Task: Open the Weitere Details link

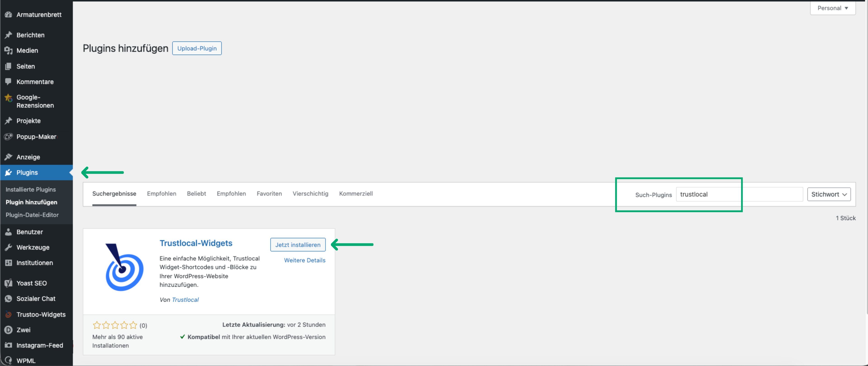Action: pos(305,260)
